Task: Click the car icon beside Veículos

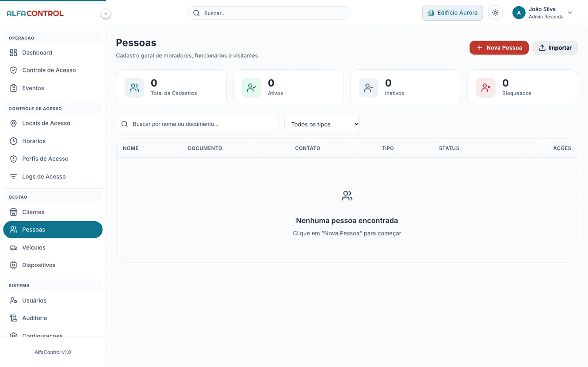Action: [x=14, y=247]
